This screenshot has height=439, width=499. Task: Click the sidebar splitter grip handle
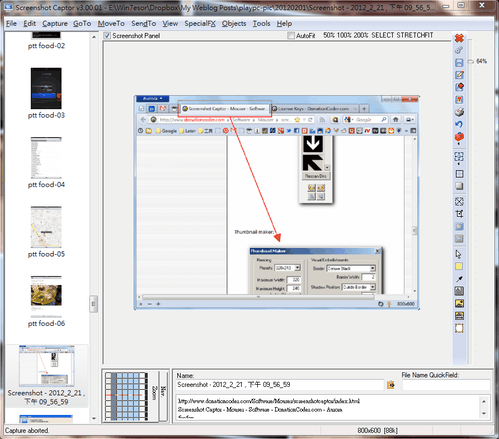point(93,304)
